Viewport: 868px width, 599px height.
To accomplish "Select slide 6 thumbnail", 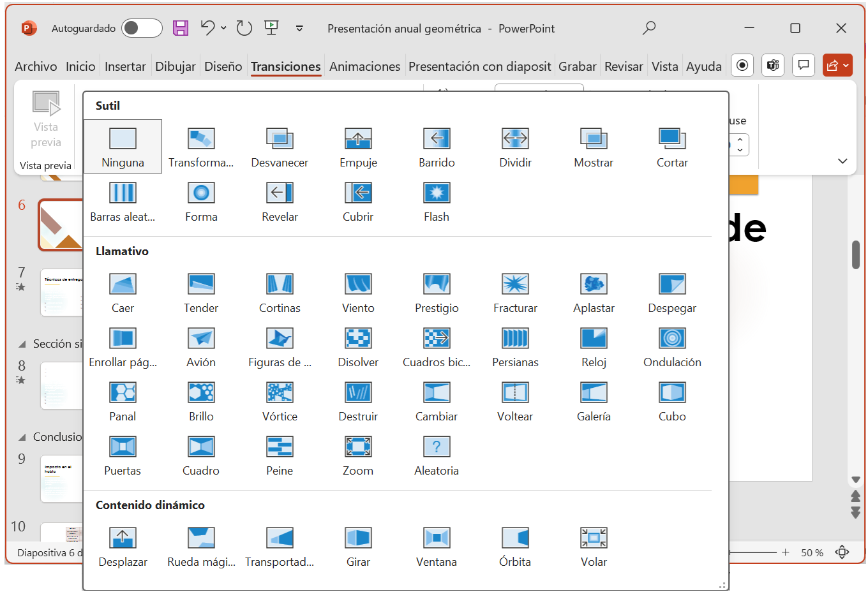I will [x=61, y=225].
